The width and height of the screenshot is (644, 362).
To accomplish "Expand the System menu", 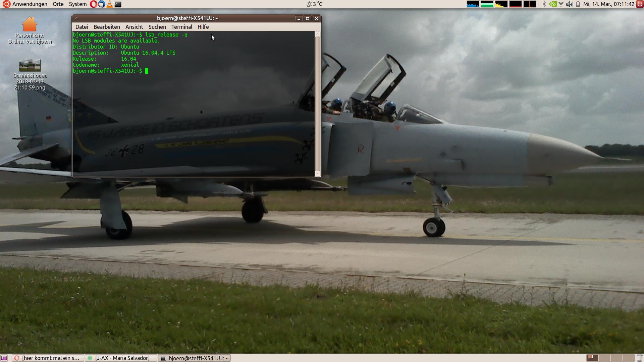I will [77, 4].
